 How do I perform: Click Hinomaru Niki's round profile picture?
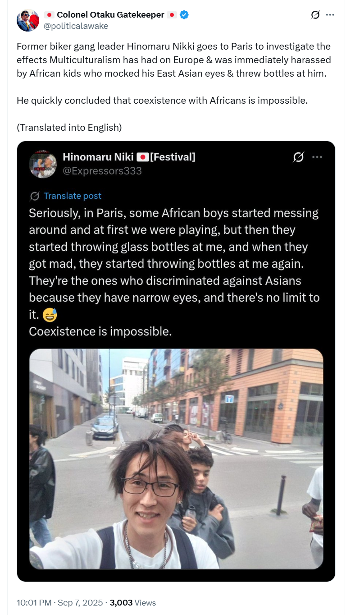42,164
